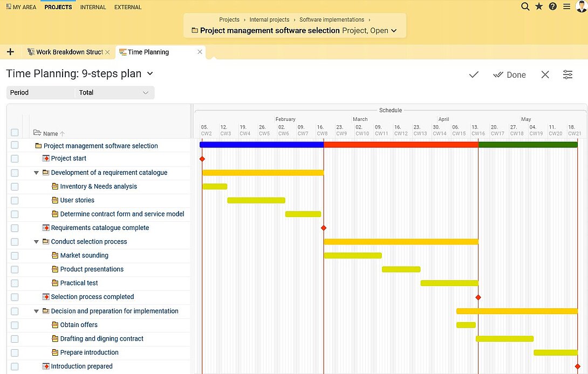This screenshot has width=588, height=374.
Task: Collapse the Conduct selection process group
Action: point(36,242)
